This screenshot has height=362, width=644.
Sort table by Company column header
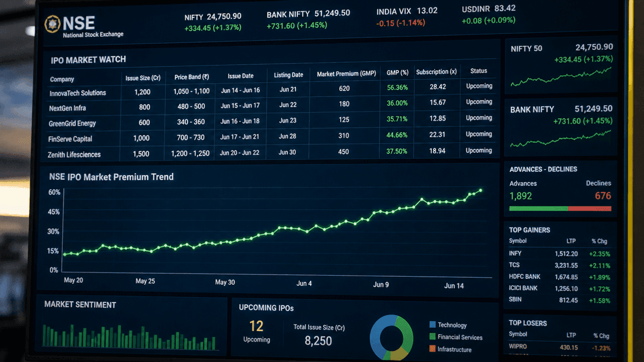62,79
